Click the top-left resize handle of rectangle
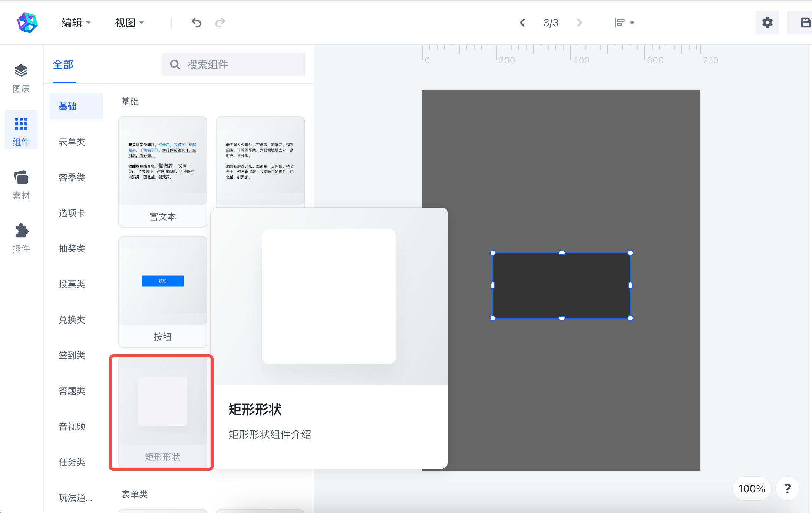Viewport: 812px width, 513px height. click(x=493, y=253)
